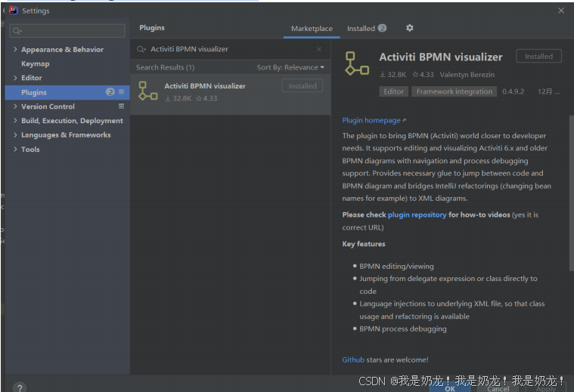This screenshot has width=574, height=392.
Task: Expand the Editor settings node
Action: point(15,78)
